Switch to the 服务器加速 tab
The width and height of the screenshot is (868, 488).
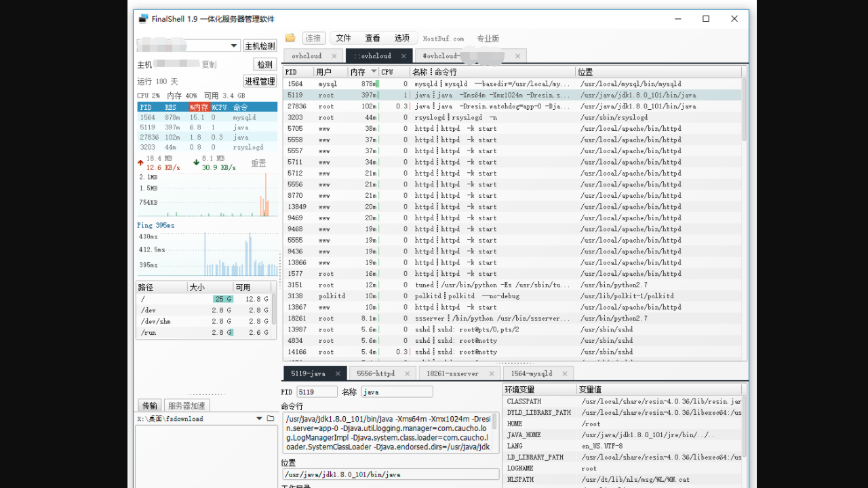(186, 405)
